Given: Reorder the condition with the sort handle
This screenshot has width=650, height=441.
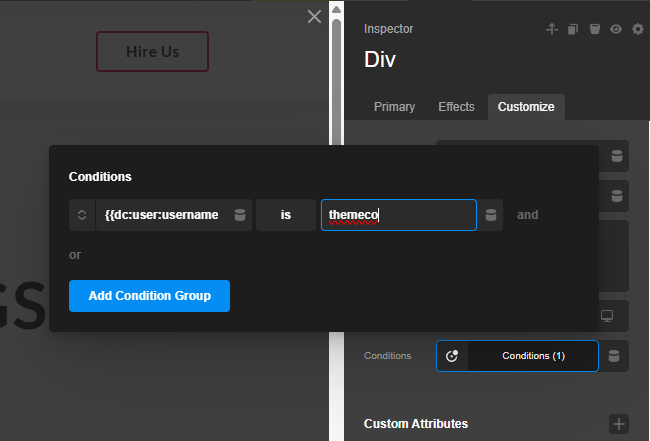Looking at the screenshot, I should tap(82, 215).
